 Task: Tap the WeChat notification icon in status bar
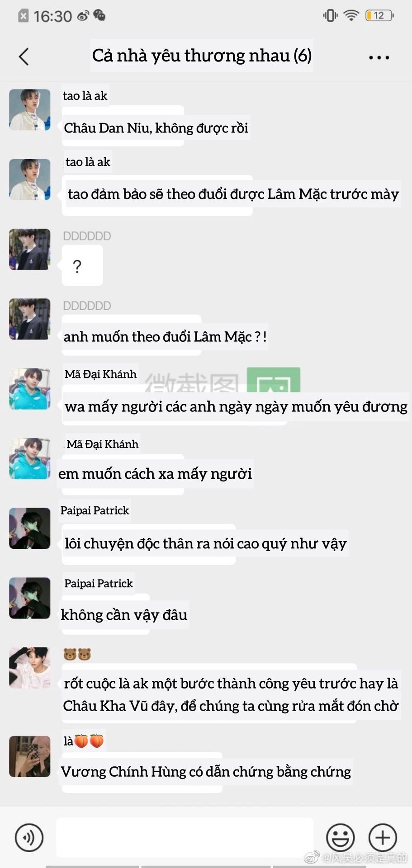click(x=99, y=16)
